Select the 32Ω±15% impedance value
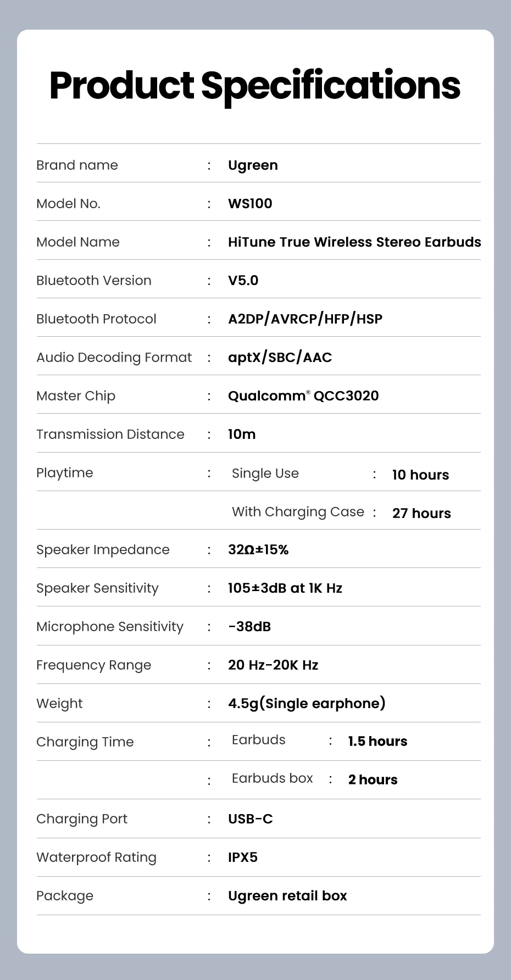The image size is (511, 980). 258,550
